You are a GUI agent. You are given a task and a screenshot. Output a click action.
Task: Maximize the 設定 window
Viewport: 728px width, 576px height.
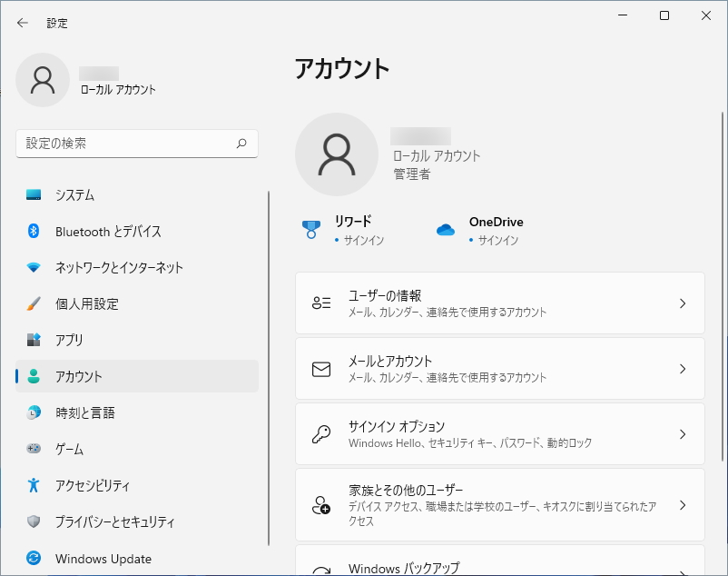(664, 15)
